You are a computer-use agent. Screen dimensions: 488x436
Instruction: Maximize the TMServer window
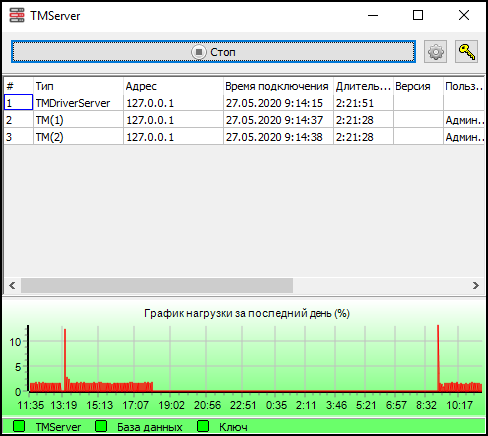point(418,15)
